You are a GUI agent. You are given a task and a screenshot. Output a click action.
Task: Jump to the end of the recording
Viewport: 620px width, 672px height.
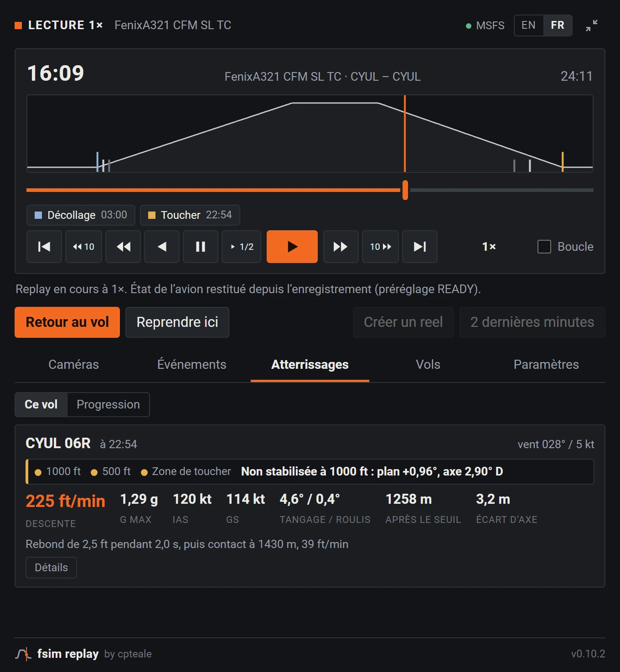[420, 247]
